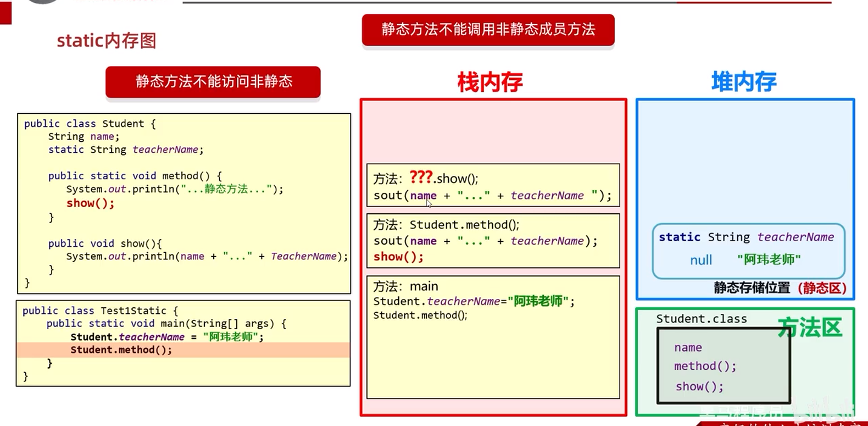Screen dimensions: 868x426
Task: Click the green "阿玮老师" value in the static area
Action: pos(769,259)
